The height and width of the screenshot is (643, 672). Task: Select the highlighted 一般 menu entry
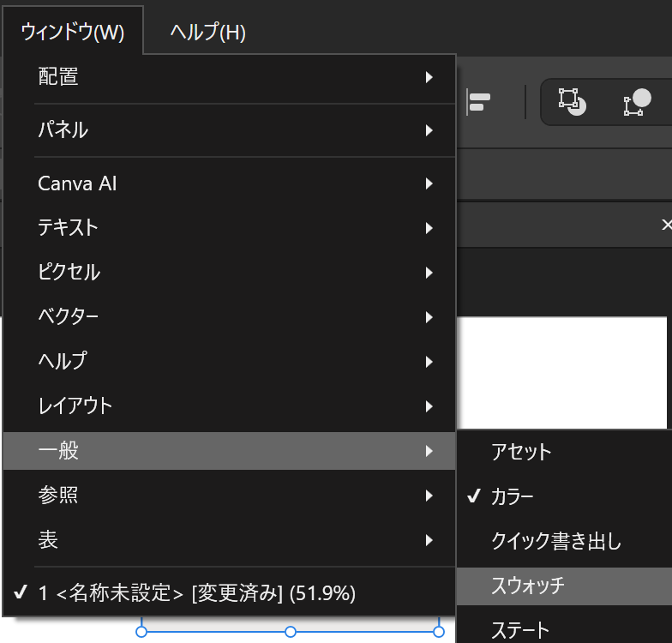230,451
